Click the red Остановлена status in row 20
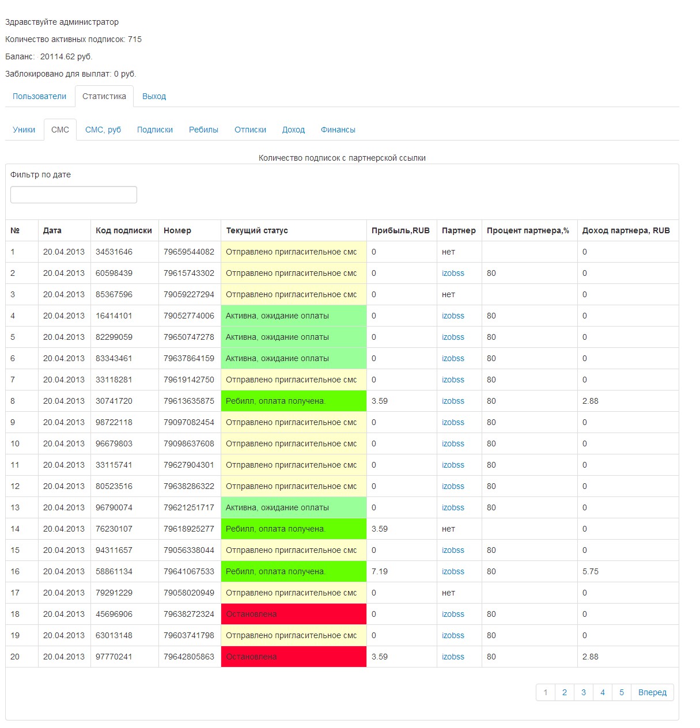The height and width of the screenshot is (728, 700). pos(294,657)
